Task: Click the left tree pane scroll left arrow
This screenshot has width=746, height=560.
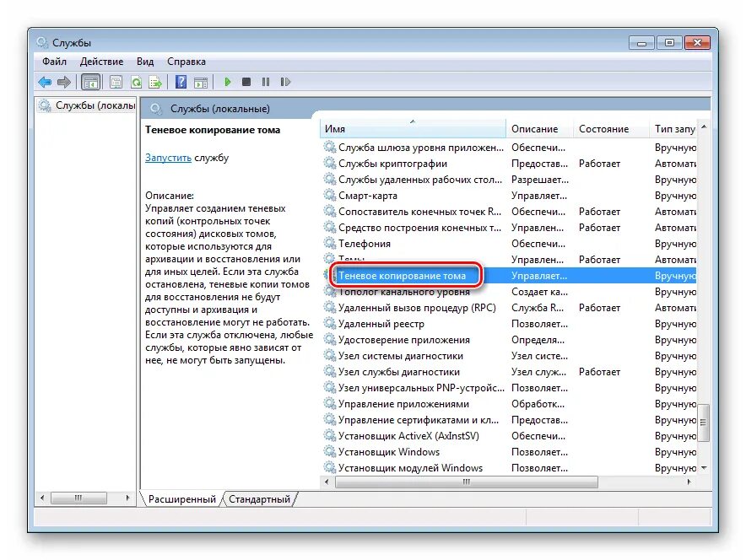Action: tap(42, 498)
